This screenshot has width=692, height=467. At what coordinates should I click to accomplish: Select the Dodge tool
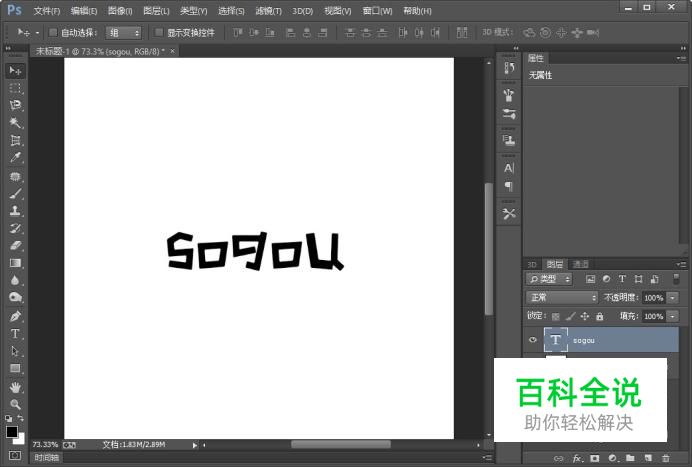pyautogui.click(x=15, y=298)
